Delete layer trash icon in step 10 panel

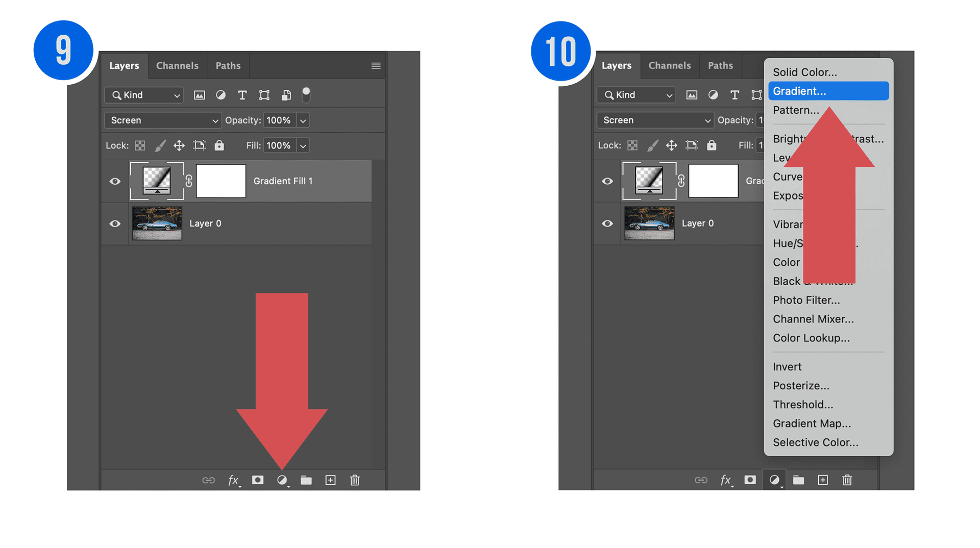(847, 480)
